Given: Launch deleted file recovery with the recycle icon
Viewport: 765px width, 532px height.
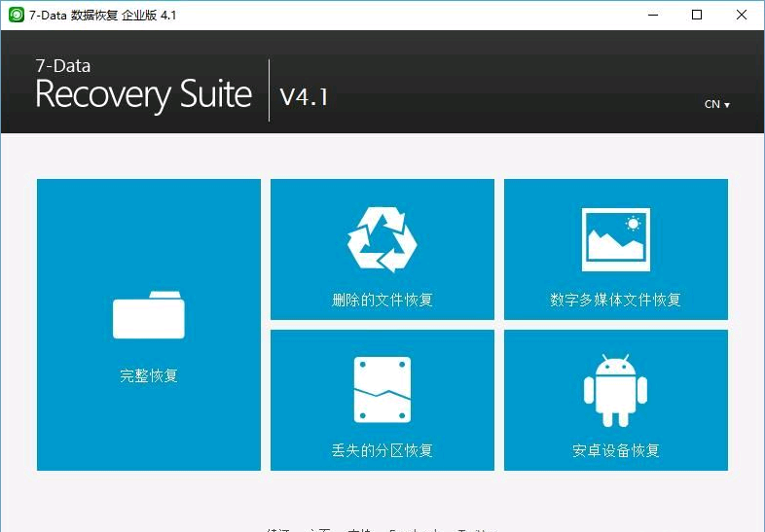Looking at the screenshot, I should pyautogui.click(x=382, y=239).
